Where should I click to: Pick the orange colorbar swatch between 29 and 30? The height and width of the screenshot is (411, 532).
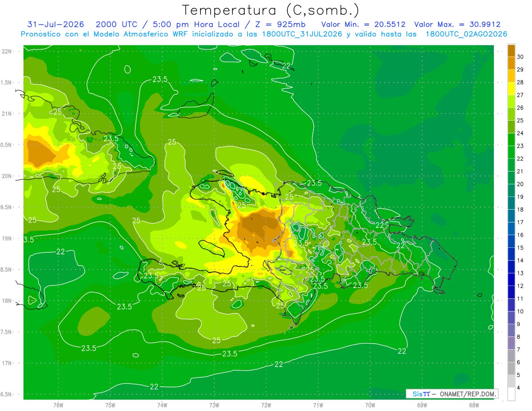tap(511, 63)
